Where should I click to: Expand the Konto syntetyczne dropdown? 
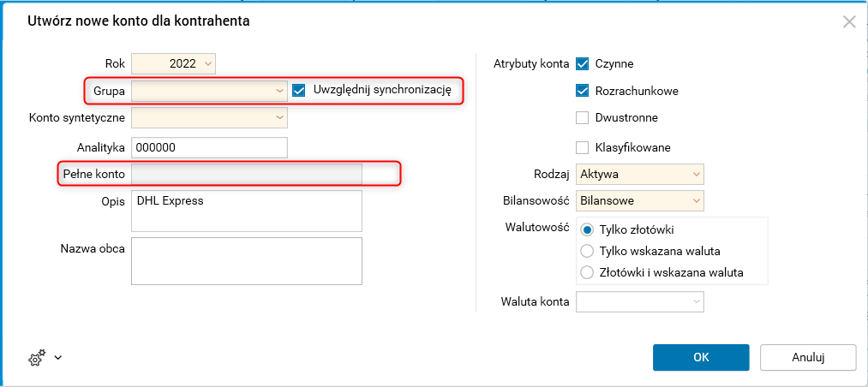tap(279, 116)
